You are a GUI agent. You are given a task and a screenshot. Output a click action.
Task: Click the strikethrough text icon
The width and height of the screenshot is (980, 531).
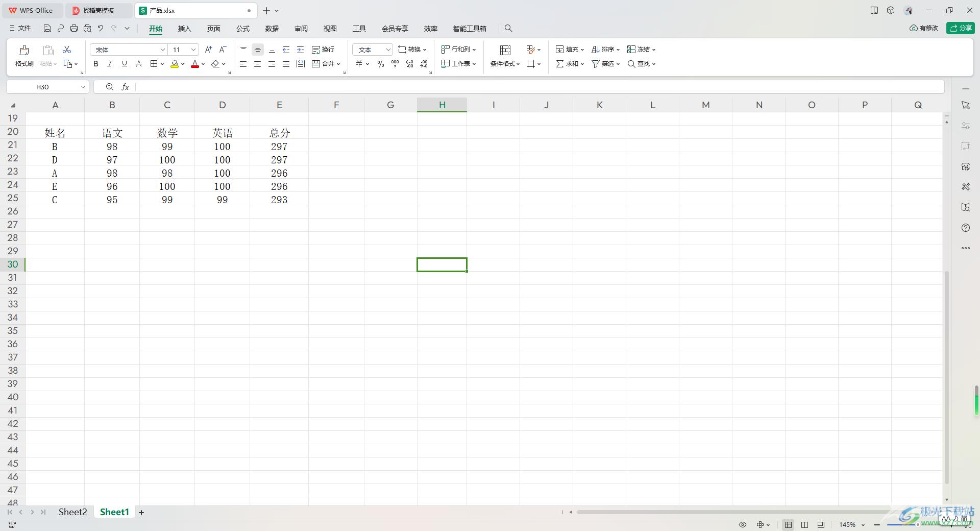point(138,64)
